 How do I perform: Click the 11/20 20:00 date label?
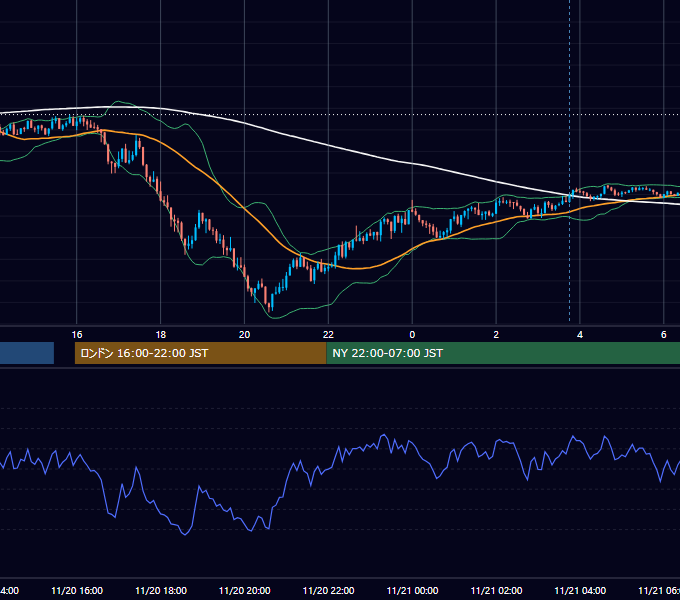(245, 590)
